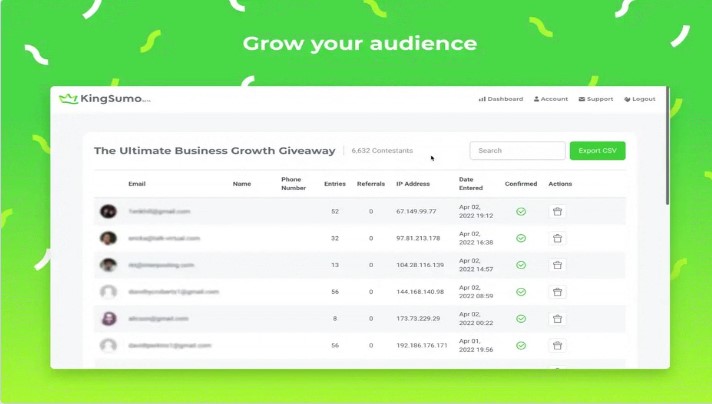Click the Referrals column header

pos(371,184)
